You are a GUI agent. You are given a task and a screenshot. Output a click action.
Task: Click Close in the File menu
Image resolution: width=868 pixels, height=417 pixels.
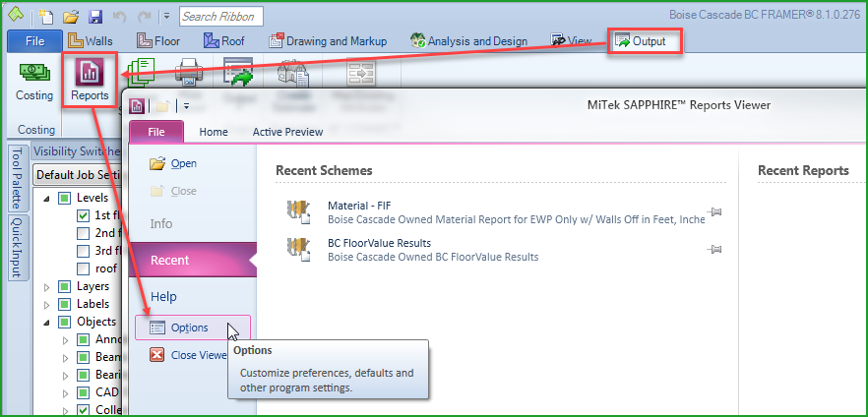(173, 191)
